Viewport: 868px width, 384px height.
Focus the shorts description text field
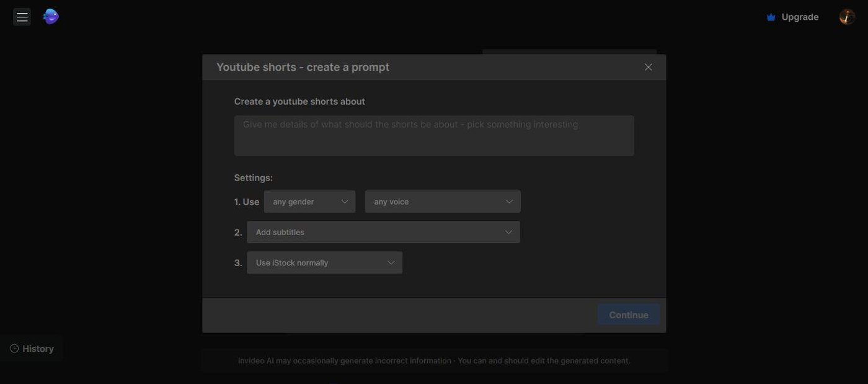coord(433,135)
